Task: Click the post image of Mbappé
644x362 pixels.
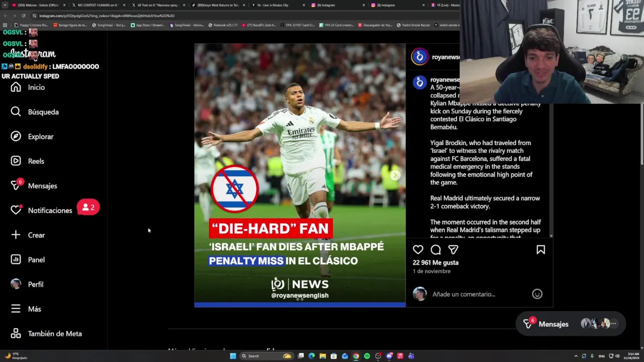Action: (x=300, y=175)
